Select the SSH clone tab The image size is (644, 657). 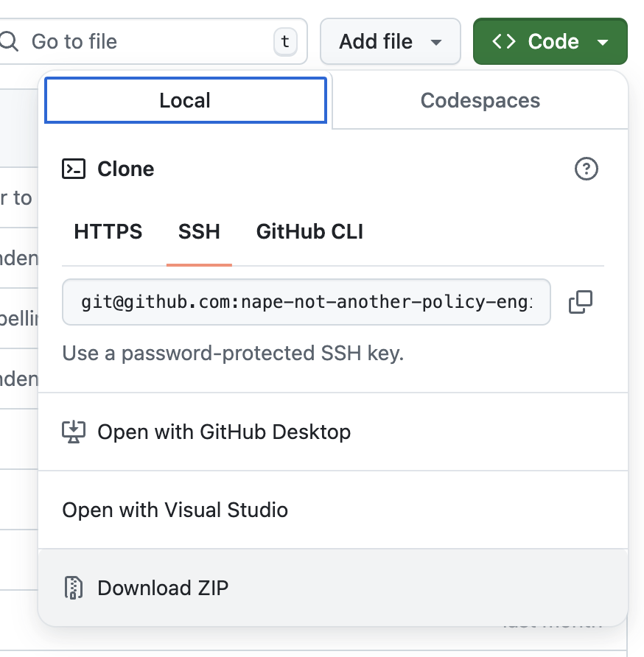[x=199, y=232]
